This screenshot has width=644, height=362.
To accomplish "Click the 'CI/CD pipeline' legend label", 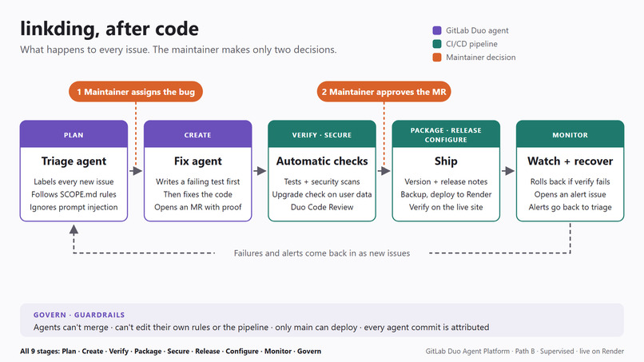I will coord(471,44).
